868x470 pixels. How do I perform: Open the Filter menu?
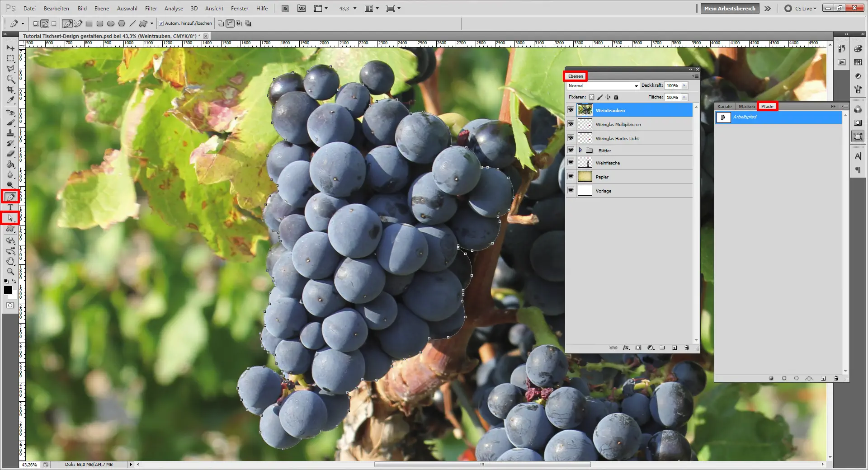click(x=151, y=9)
